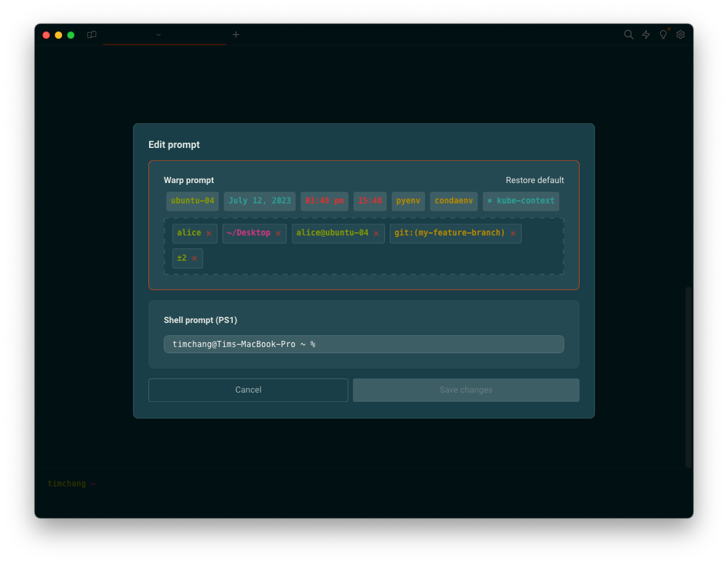Add the 15:48 24-hour time chip
This screenshot has height=564, width=728.
point(370,201)
